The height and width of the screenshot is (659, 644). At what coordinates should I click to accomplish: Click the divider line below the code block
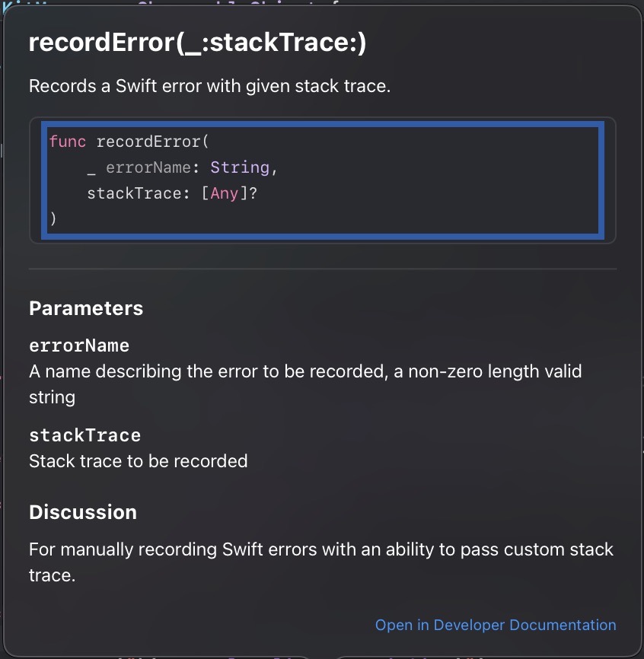pos(322,268)
